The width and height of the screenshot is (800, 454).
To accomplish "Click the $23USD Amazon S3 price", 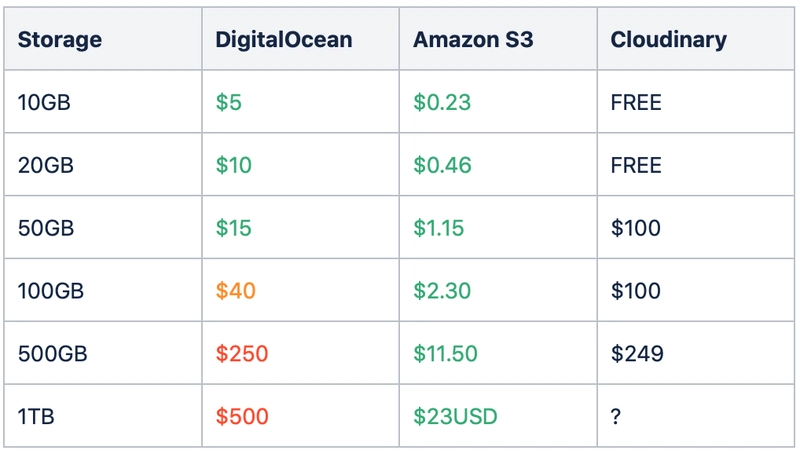I will click(454, 416).
